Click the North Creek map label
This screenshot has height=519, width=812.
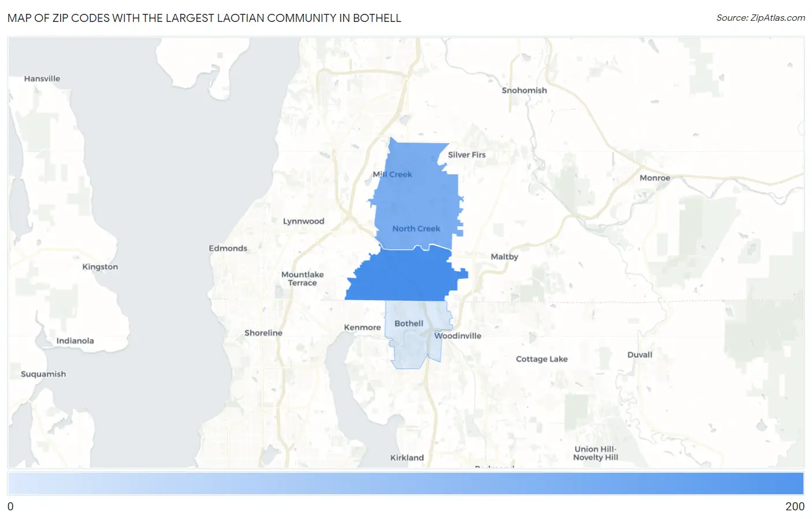[416, 229]
